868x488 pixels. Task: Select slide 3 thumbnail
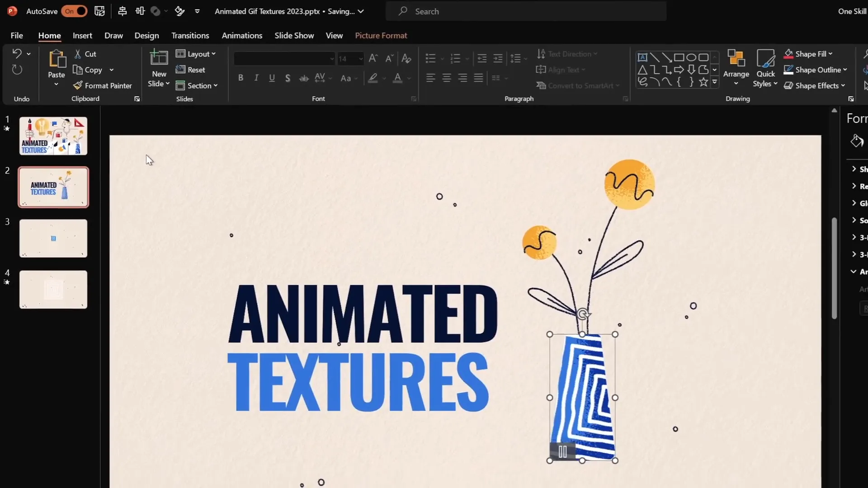pyautogui.click(x=53, y=238)
